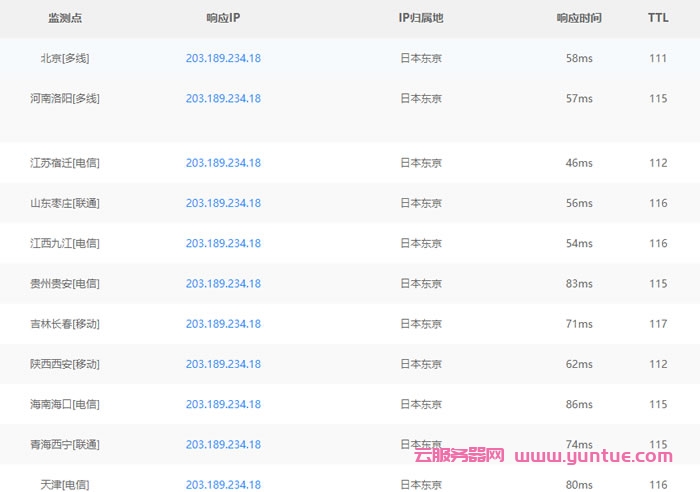Viewport: 700px width, 492px height.
Task: Click the 83ms response time in the 贵州贵安 row
Action: coord(579,284)
